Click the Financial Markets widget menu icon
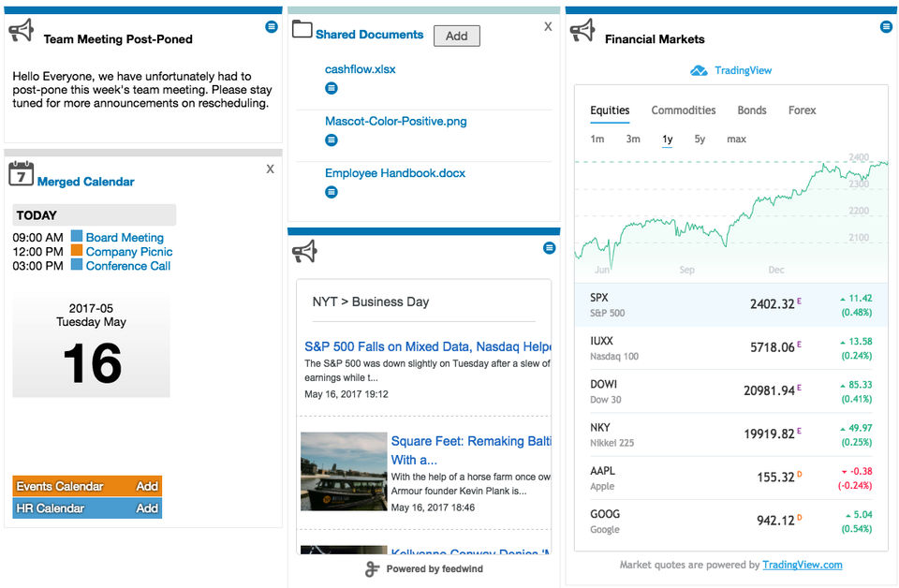Screen dimensions: 899x588 pos(886,27)
